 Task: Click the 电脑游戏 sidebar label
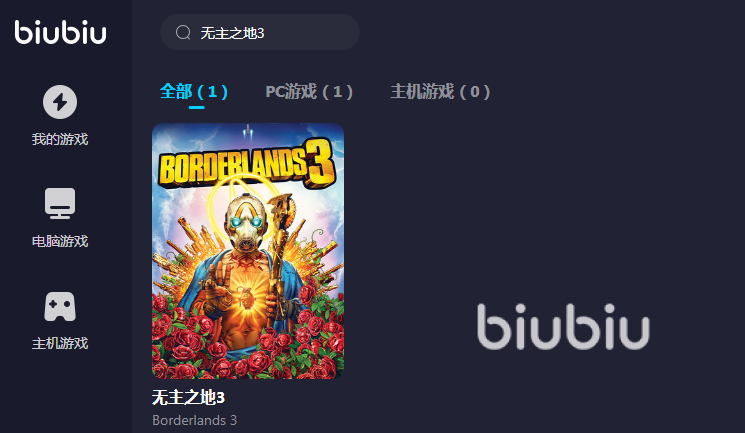coord(60,241)
